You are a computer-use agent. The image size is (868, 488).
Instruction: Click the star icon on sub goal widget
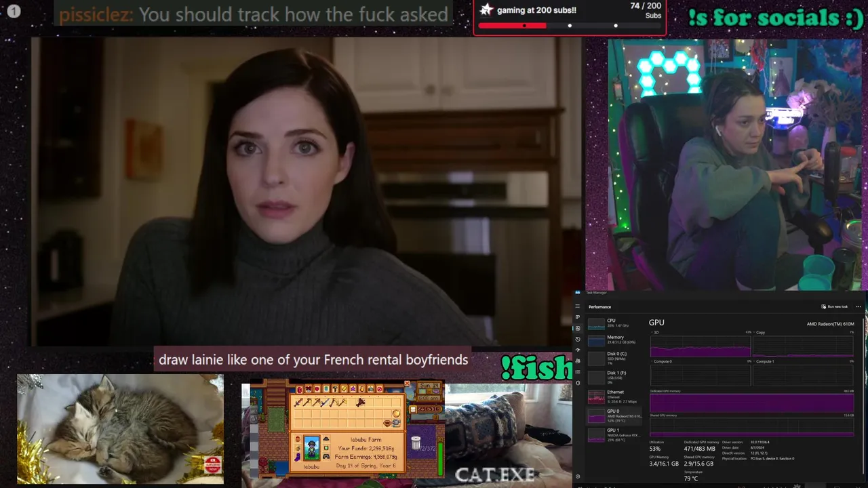[x=486, y=10]
